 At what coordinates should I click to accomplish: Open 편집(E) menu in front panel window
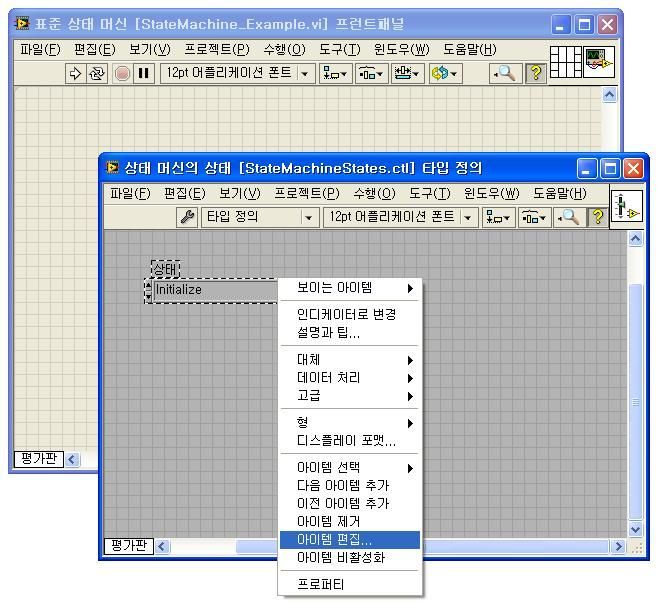94,50
